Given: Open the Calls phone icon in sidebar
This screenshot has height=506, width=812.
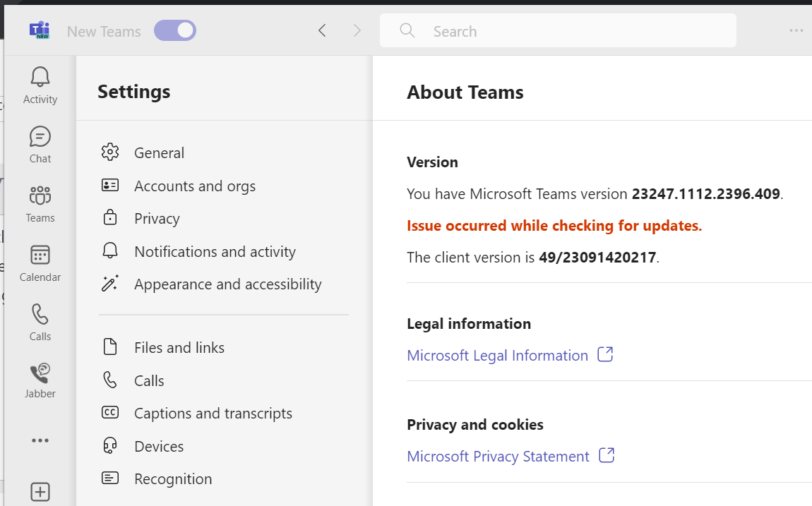Looking at the screenshot, I should point(40,315).
